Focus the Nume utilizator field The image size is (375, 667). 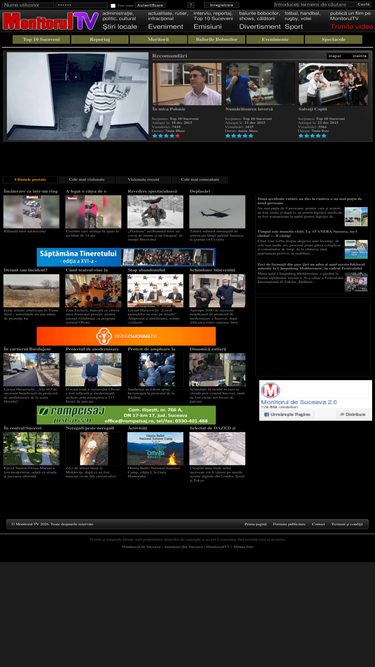[28, 5]
